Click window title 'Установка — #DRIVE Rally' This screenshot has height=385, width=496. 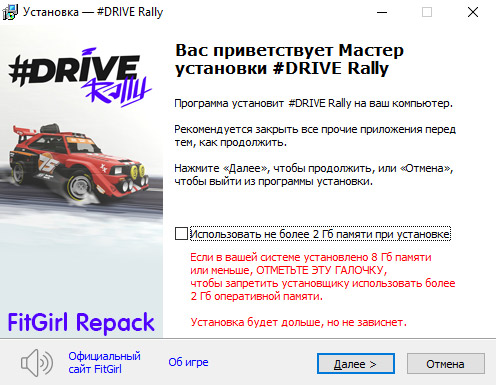click(x=93, y=12)
